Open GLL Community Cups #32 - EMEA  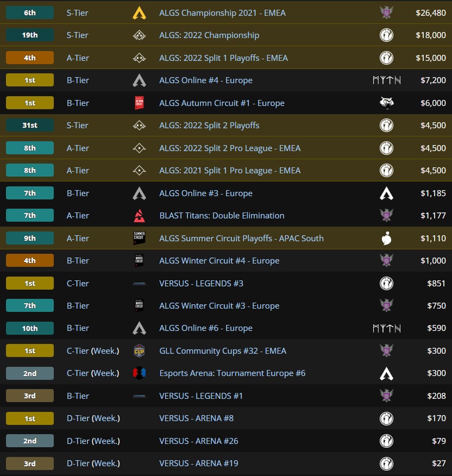click(223, 351)
